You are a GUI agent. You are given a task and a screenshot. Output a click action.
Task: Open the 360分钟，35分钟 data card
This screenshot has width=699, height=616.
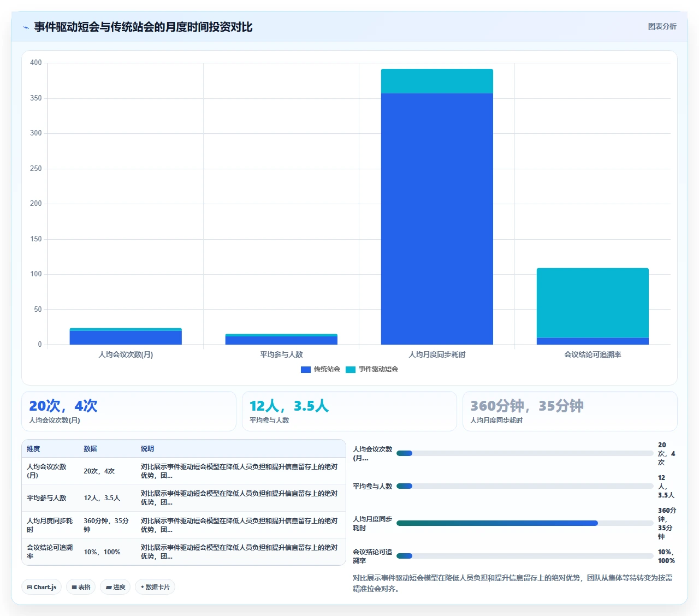[570, 411]
